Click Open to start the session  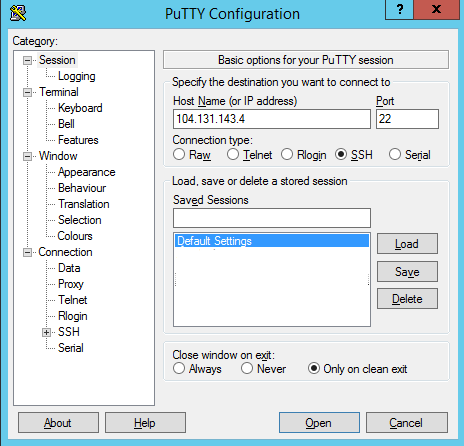click(x=319, y=423)
